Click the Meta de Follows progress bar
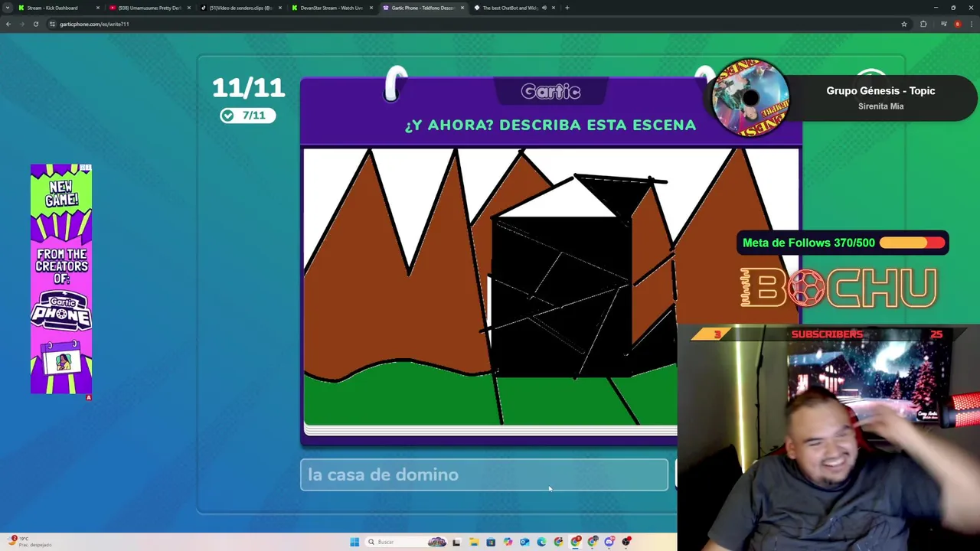Viewport: 980px width, 551px height. 913,243
